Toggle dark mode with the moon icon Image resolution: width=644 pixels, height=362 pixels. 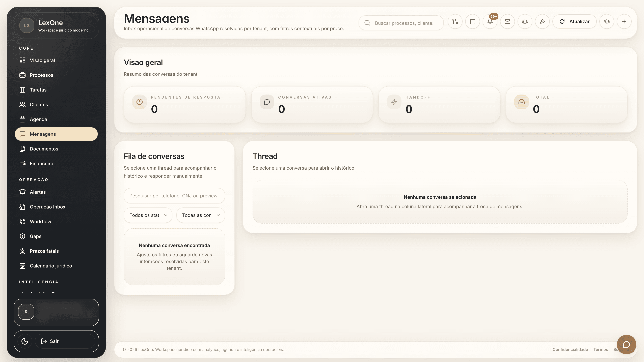(24, 341)
